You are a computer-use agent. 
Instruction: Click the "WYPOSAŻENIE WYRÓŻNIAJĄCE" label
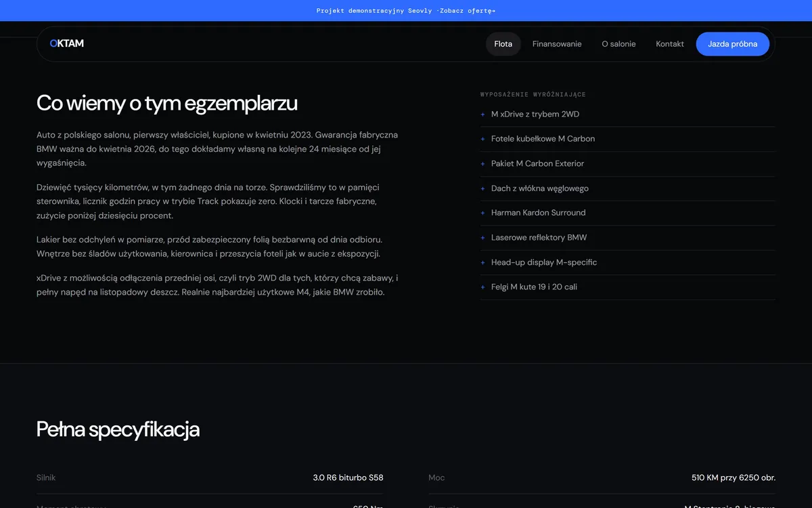click(x=533, y=95)
